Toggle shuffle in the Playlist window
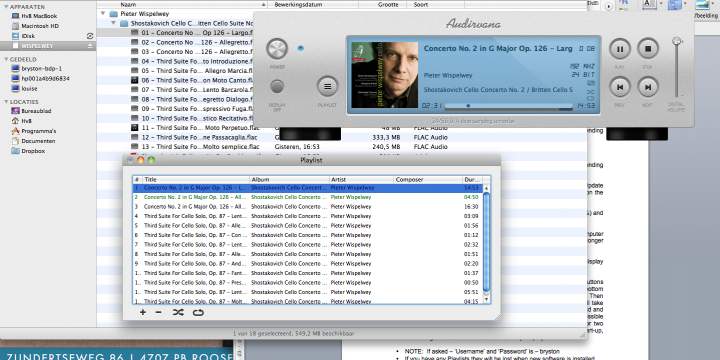 pos(178,312)
